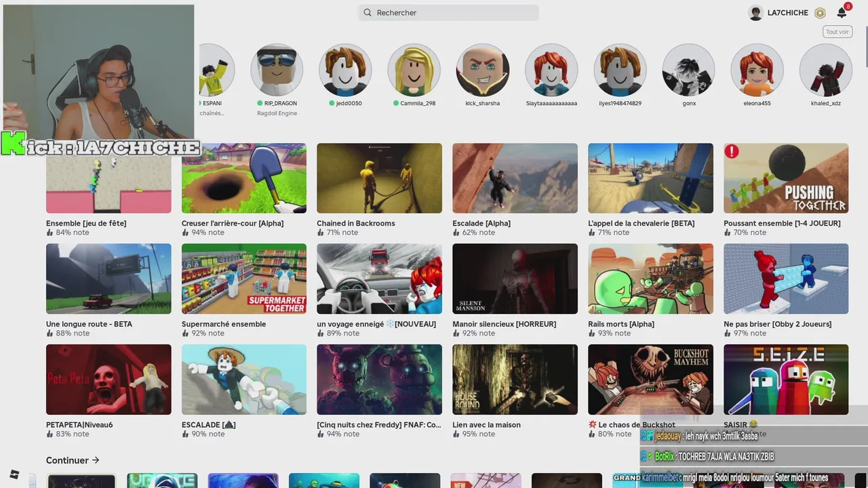Open eleona455 friend avatar
868x488 pixels.
pyautogui.click(x=757, y=70)
